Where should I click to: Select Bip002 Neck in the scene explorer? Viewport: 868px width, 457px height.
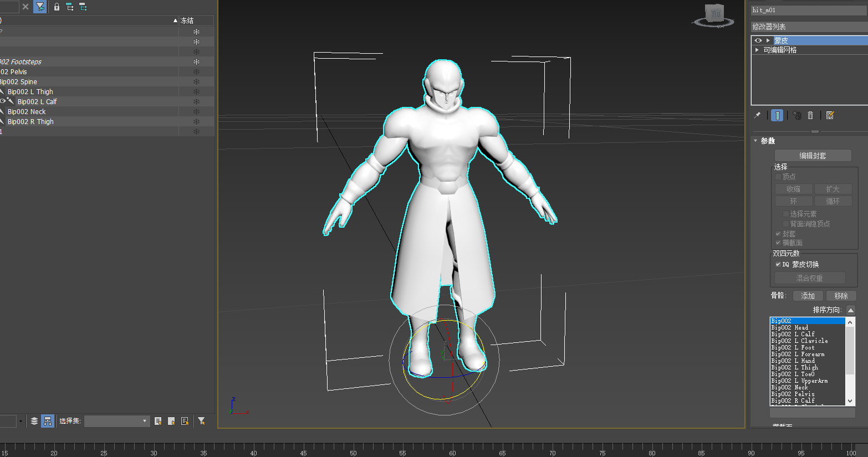pyautogui.click(x=27, y=111)
